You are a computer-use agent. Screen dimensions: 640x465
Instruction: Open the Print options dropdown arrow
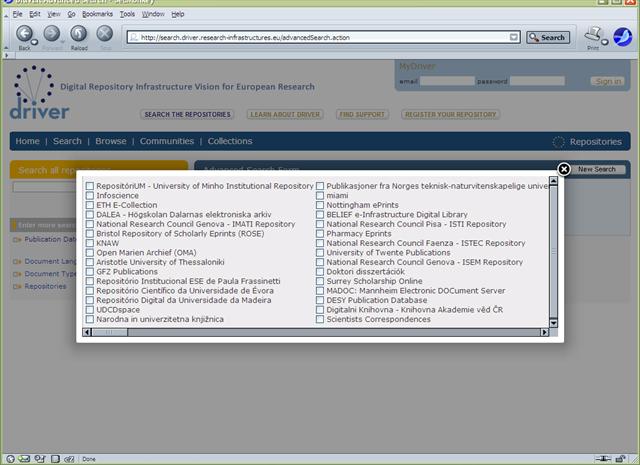605,42
